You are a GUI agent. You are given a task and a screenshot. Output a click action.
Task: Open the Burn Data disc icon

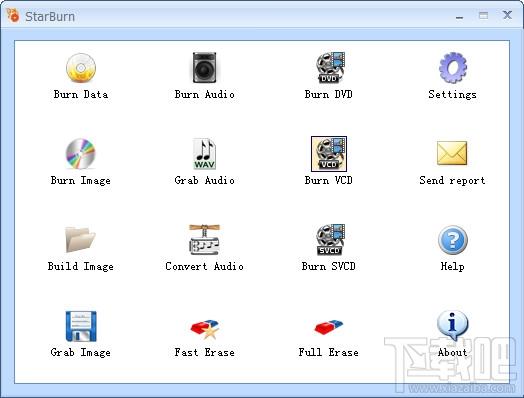(x=81, y=68)
